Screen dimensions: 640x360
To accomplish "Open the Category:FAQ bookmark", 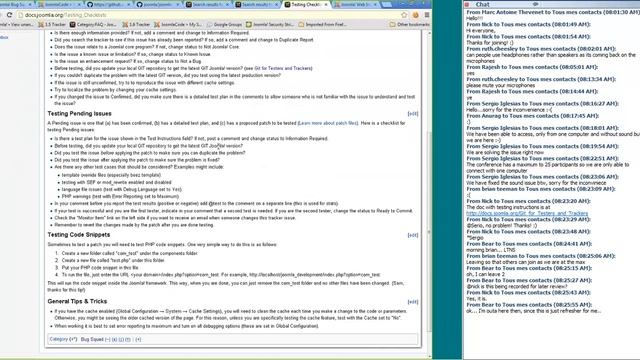I will pyautogui.click(x=93, y=24).
